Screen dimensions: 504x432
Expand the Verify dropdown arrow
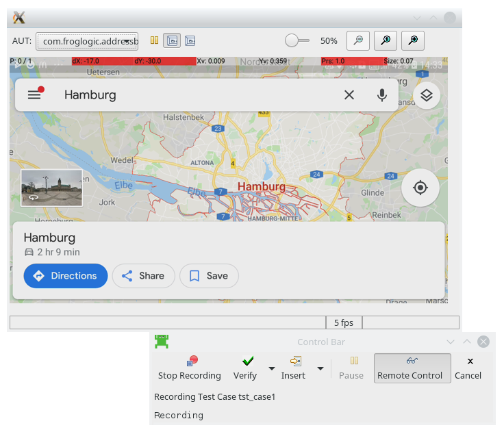pyautogui.click(x=272, y=369)
